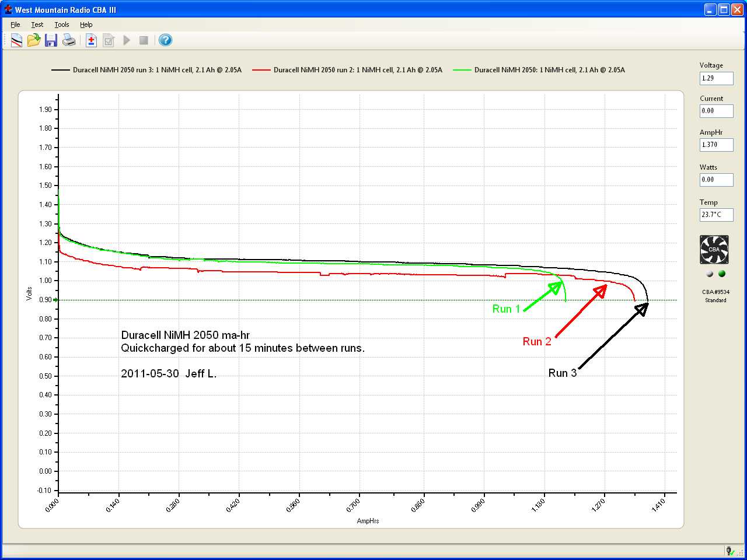Click the AmpHr value field

click(716, 145)
